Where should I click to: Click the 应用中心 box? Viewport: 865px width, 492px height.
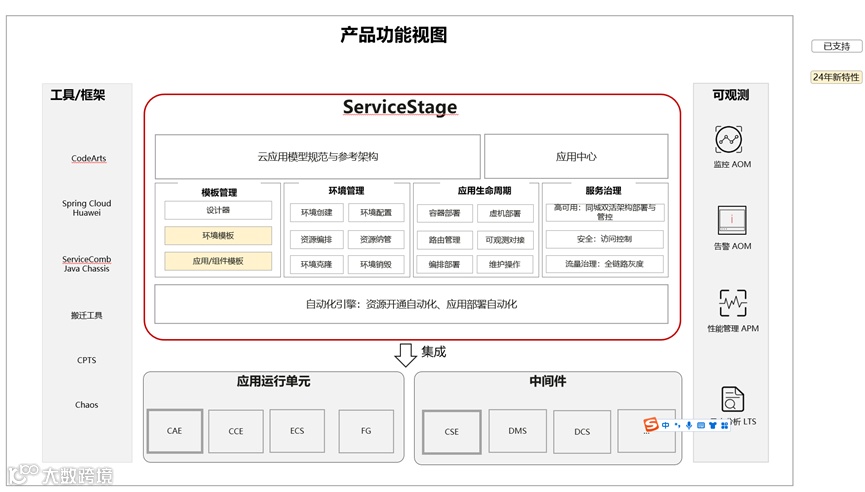tap(576, 156)
